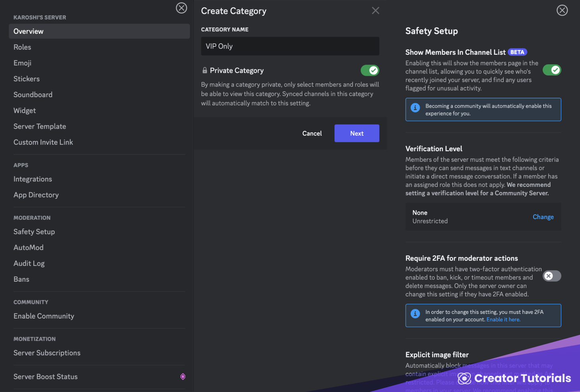Click the server boost gem icon
The image size is (580, 392).
(x=183, y=377)
